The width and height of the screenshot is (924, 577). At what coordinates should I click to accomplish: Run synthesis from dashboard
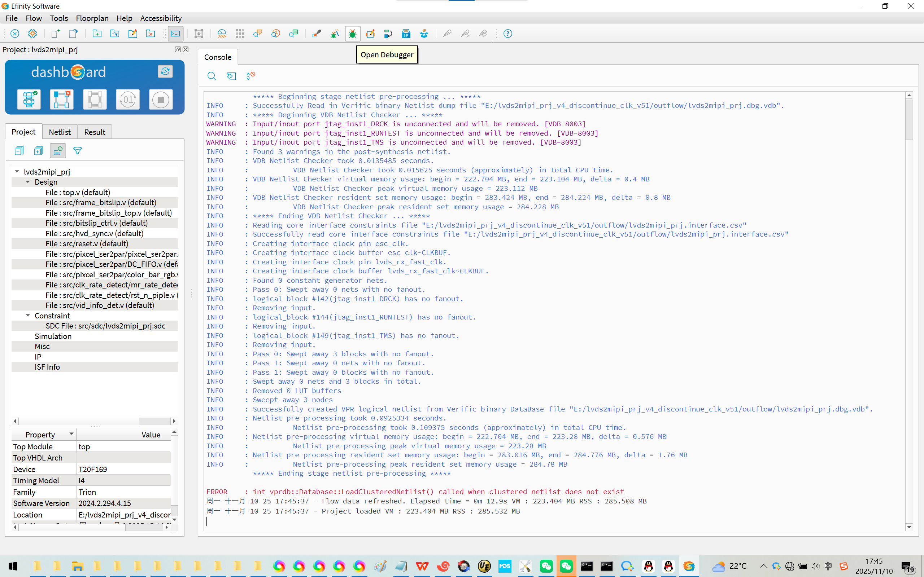[29, 100]
